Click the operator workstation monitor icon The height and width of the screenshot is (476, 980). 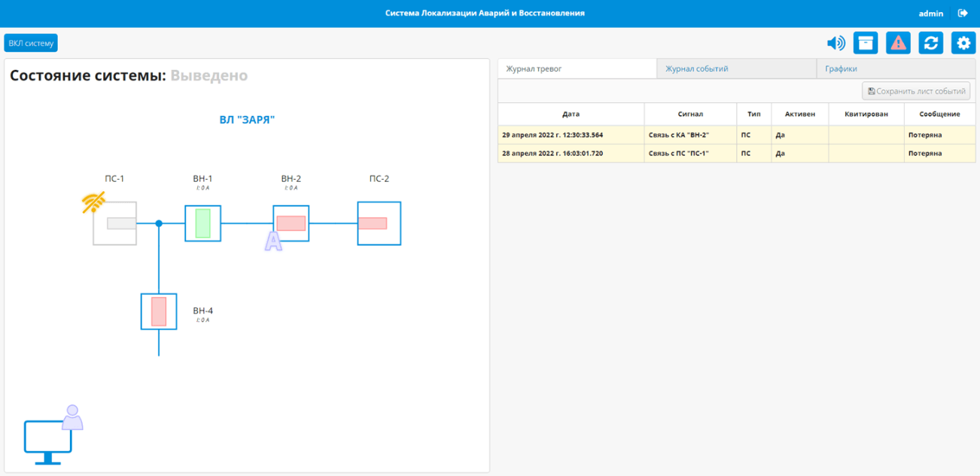tap(48, 442)
